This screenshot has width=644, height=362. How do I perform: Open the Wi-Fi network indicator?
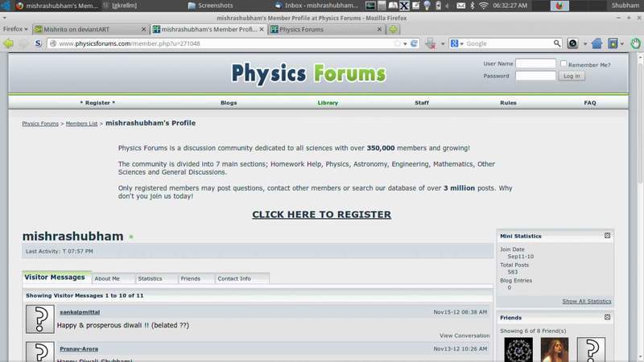(484, 6)
